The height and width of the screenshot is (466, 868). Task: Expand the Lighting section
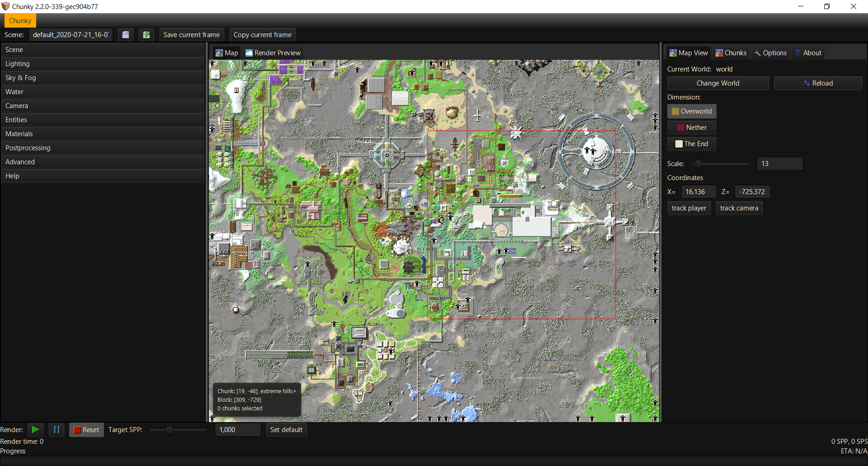103,64
